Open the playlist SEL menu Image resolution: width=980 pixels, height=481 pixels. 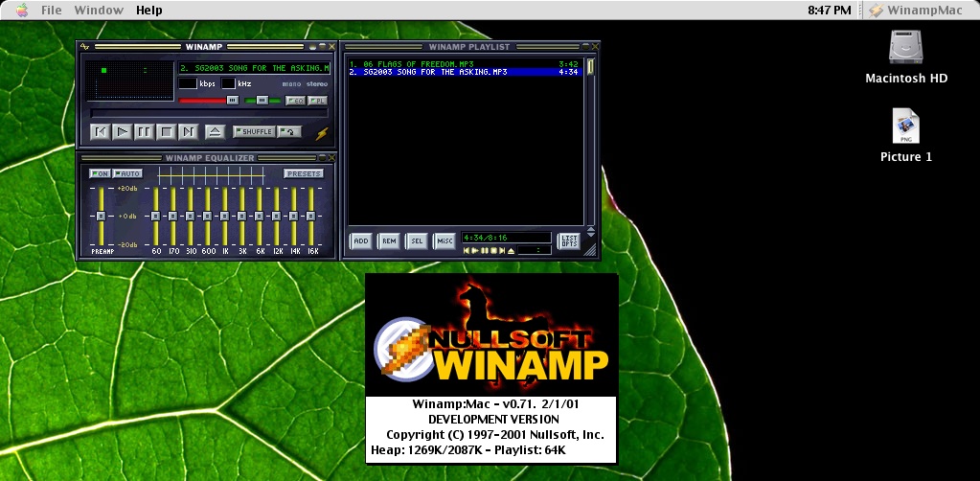(417, 240)
